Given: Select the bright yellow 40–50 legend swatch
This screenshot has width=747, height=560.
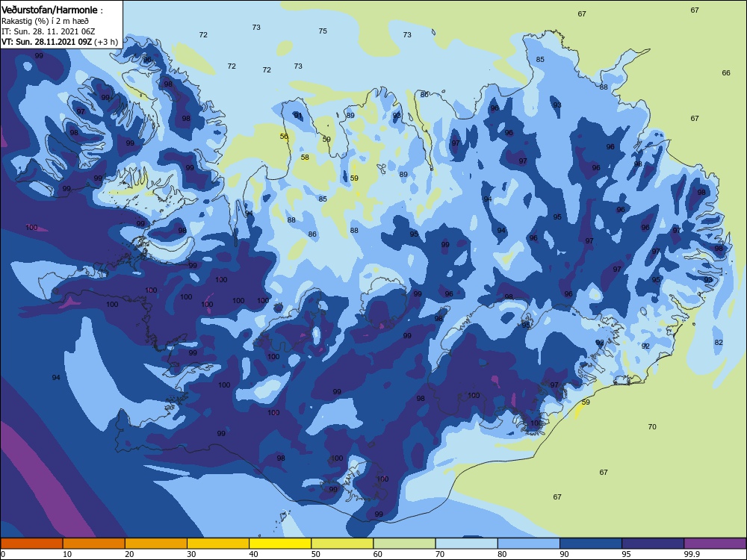Looking at the screenshot, I should (280, 544).
